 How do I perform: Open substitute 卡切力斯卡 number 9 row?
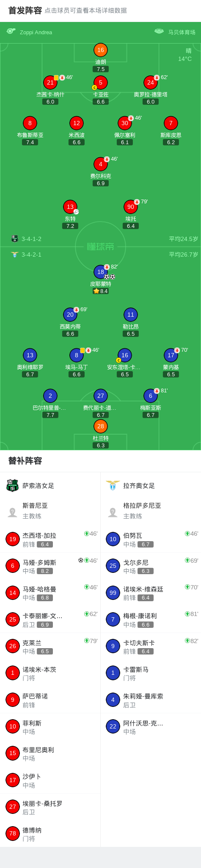151,646
